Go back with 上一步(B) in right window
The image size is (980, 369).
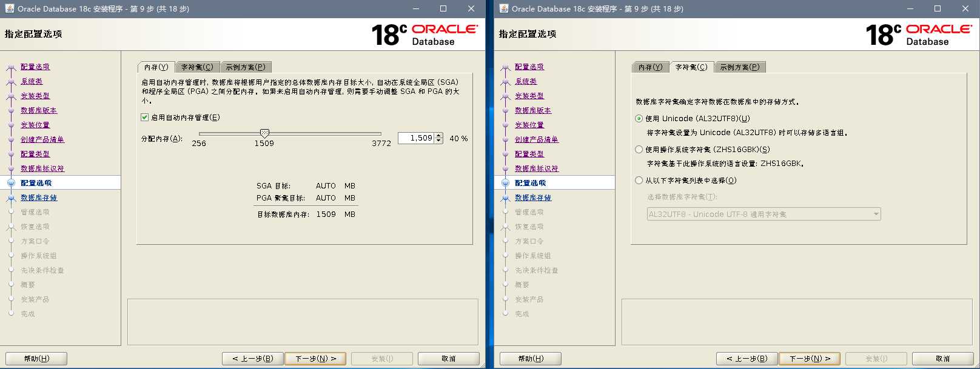pyautogui.click(x=747, y=359)
